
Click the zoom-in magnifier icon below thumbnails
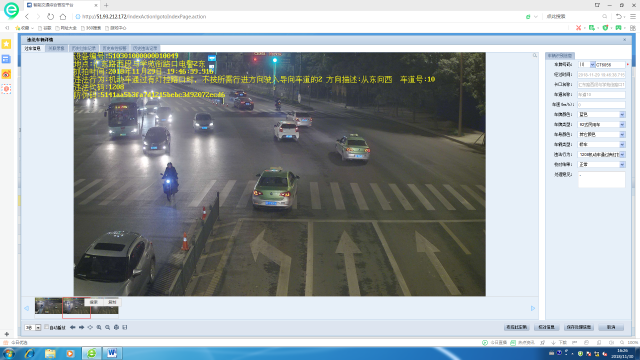[x=99, y=327]
